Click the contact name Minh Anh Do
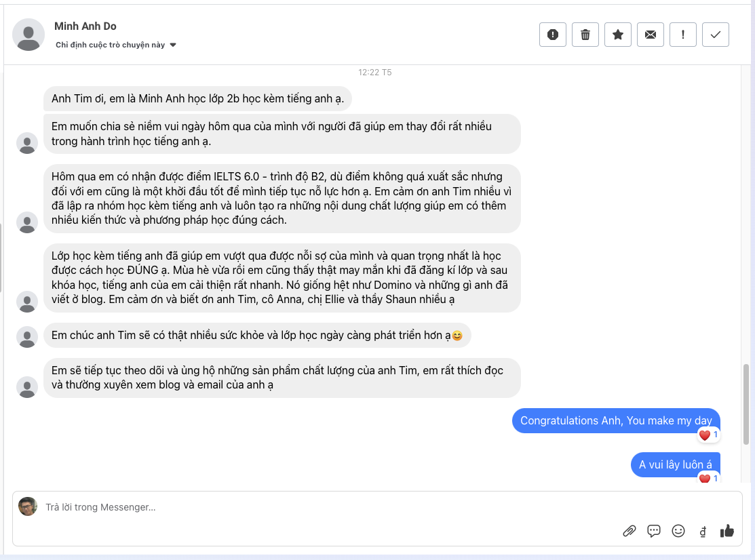 (85, 26)
